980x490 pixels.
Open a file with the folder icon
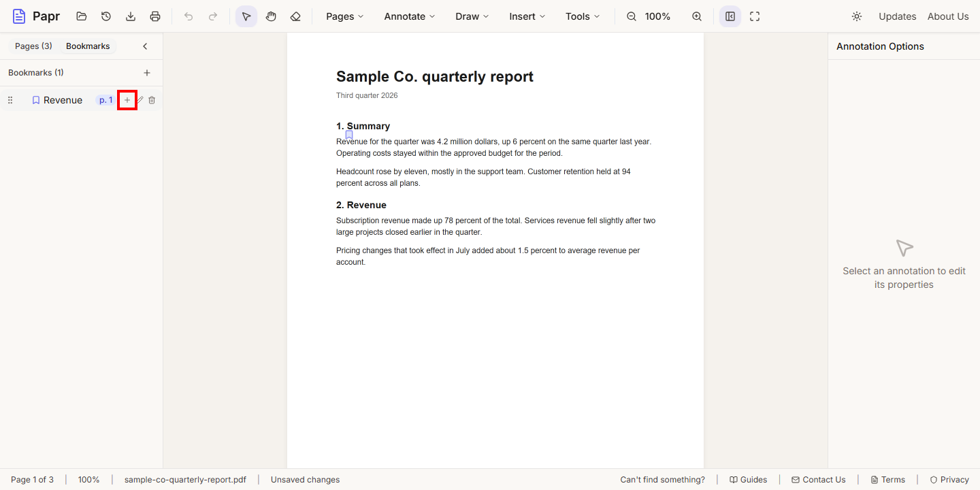point(82,16)
